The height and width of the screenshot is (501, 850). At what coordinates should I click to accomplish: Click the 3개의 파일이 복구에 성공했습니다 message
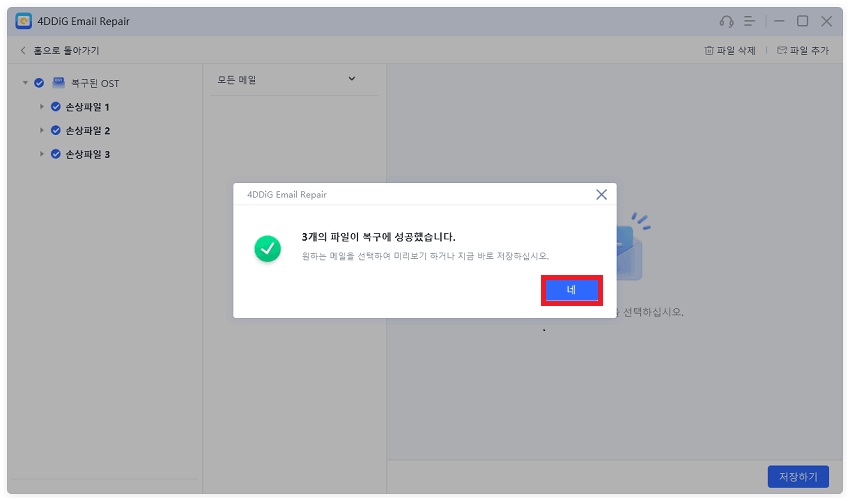(378, 237)
